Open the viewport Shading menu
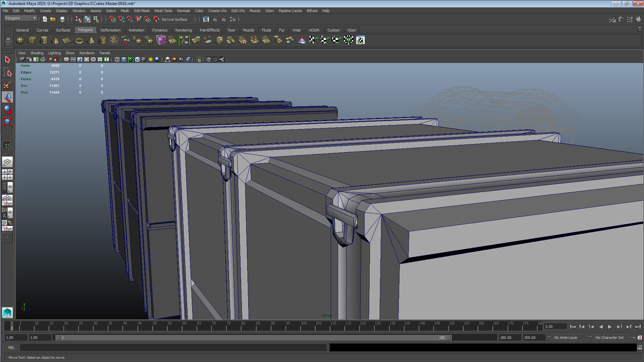 (x=37, y=53)
